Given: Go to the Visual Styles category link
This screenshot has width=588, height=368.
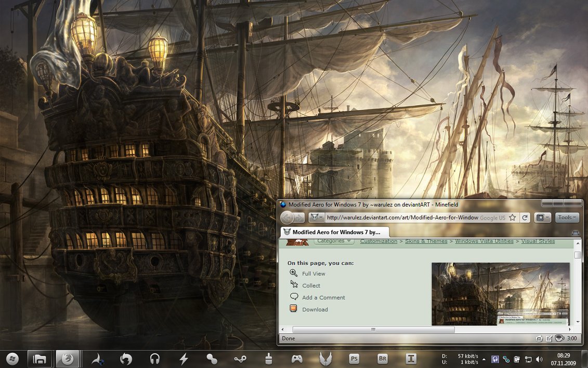Looking at the screenshot, I should (x=538, y=241).
